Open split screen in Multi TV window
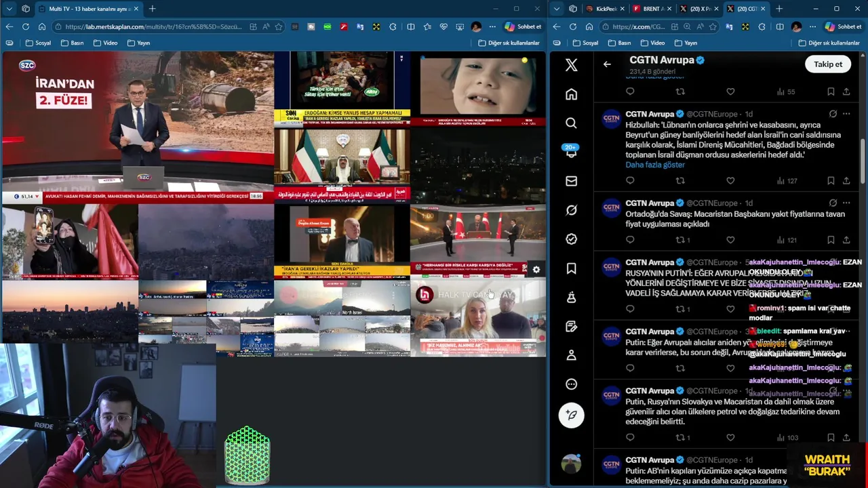The image size is (868, 488). click(410, 26)
